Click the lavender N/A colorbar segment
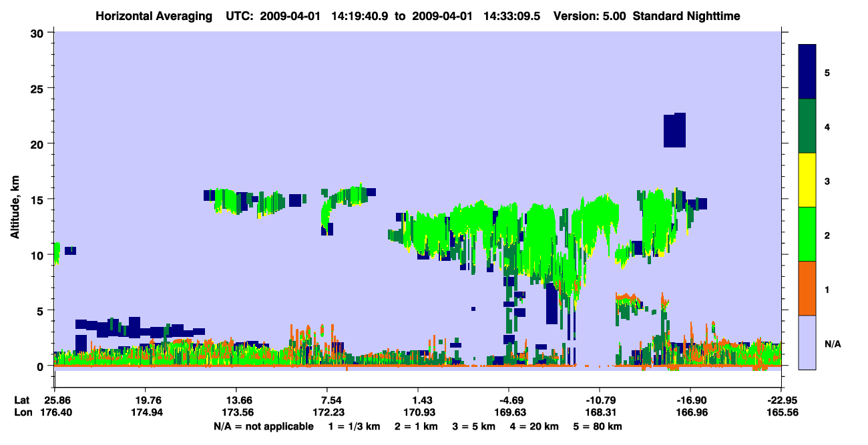Screen dimensions: 868x445 tap(807, 342)
